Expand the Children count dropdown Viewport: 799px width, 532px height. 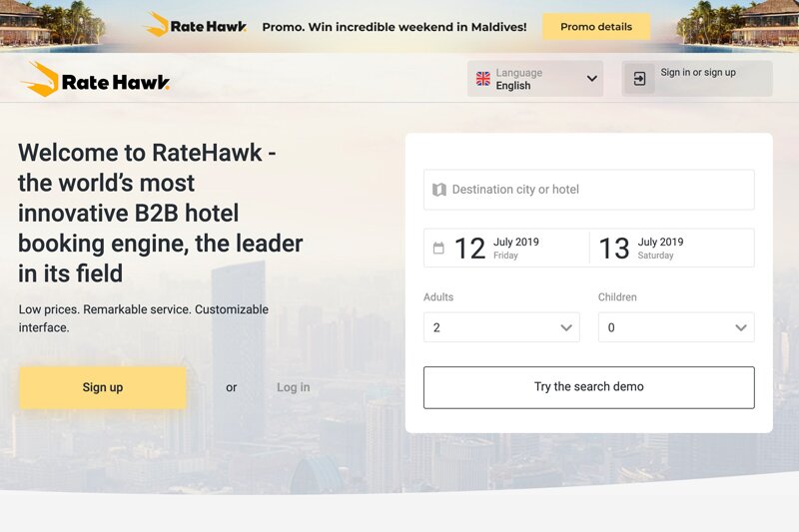pos(676,327)
